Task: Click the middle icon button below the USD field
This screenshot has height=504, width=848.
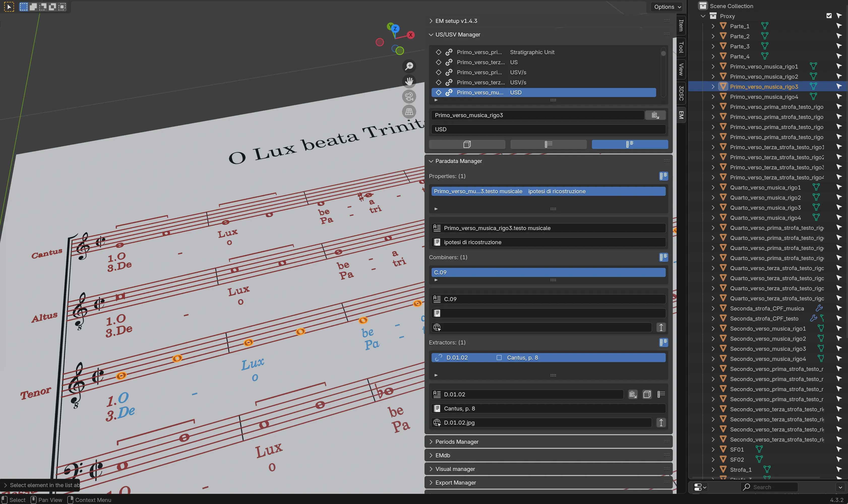Action: [548, 144]
